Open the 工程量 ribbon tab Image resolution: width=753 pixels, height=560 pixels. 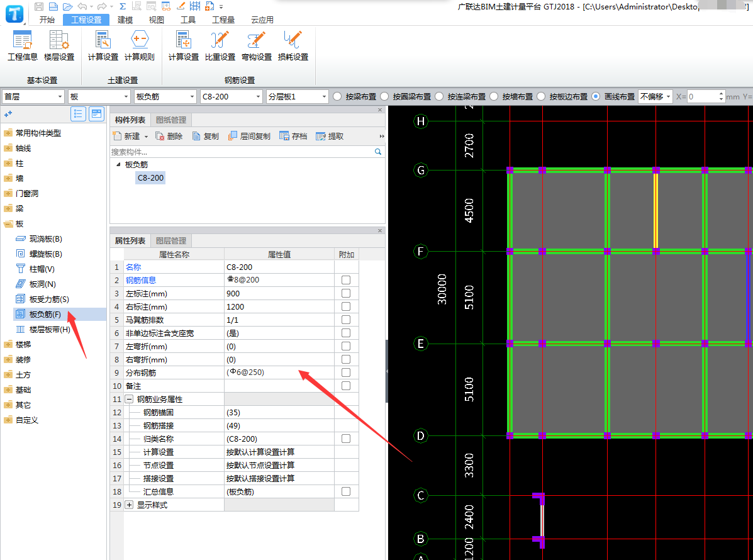(x=223, y=20)
